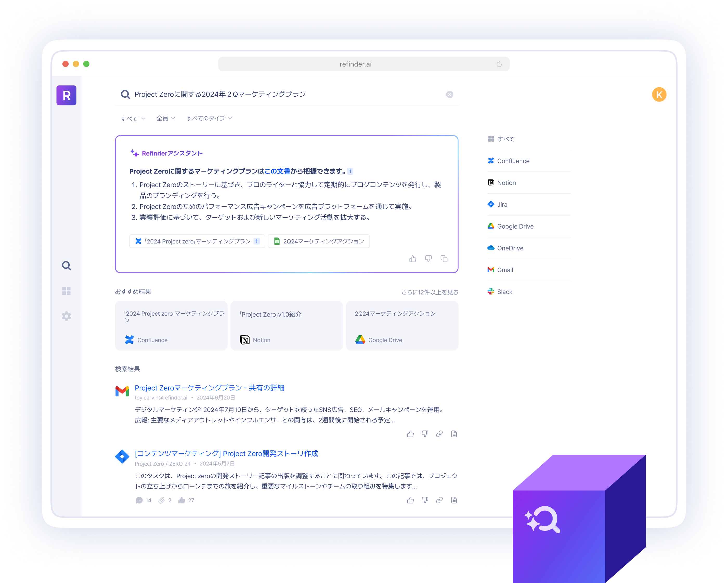Filter results by Confluence
The image size is (728, 583).
click(529, 161)
